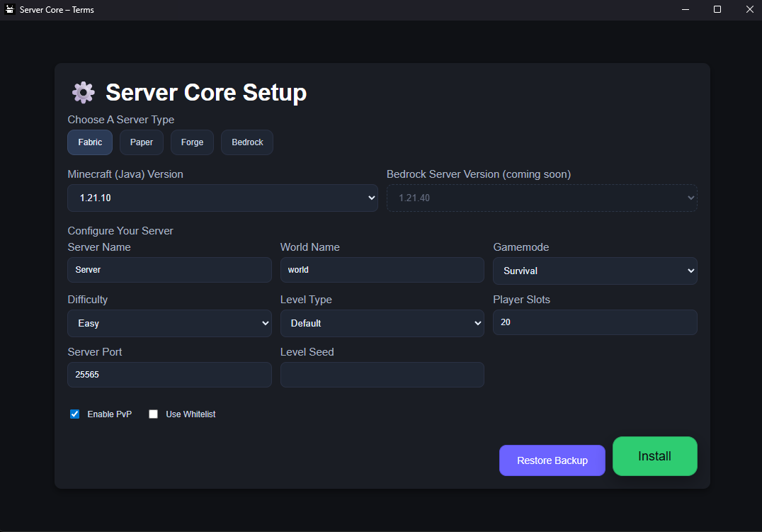Select the Fabric server type
Screen dimensions: 762x532
click(x=90, y=142)
